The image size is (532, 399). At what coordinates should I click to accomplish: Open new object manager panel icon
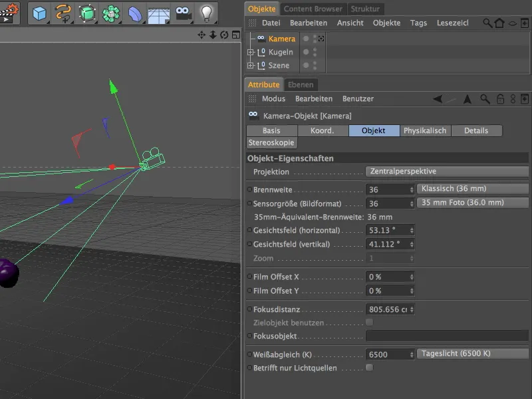[x=525, y=23]
